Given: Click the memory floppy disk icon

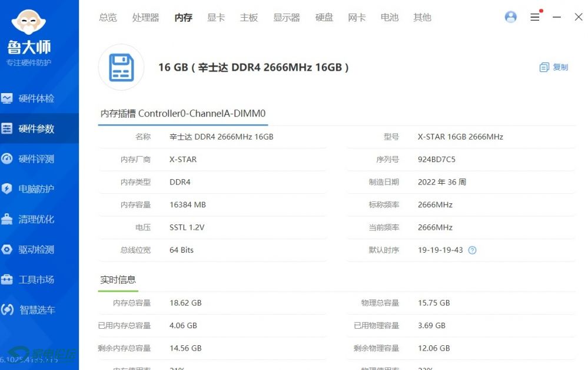Looking at the screenshot, I should [121, 68].
